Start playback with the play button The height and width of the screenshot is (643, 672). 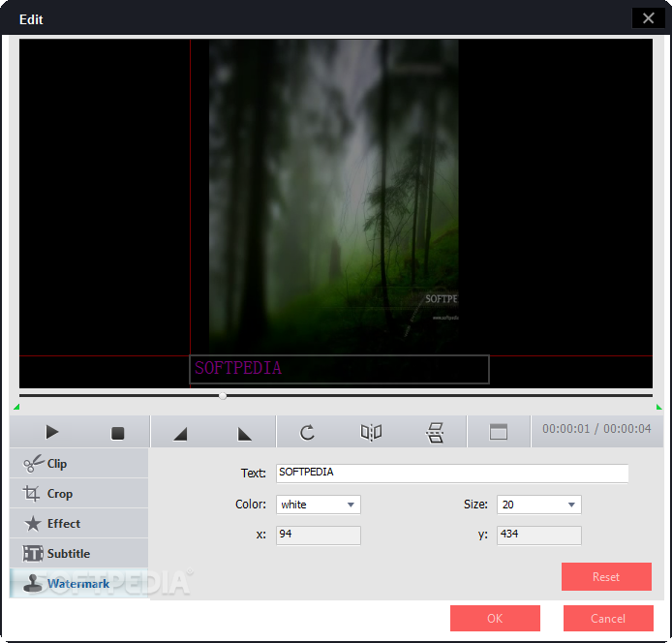(52, 432)
